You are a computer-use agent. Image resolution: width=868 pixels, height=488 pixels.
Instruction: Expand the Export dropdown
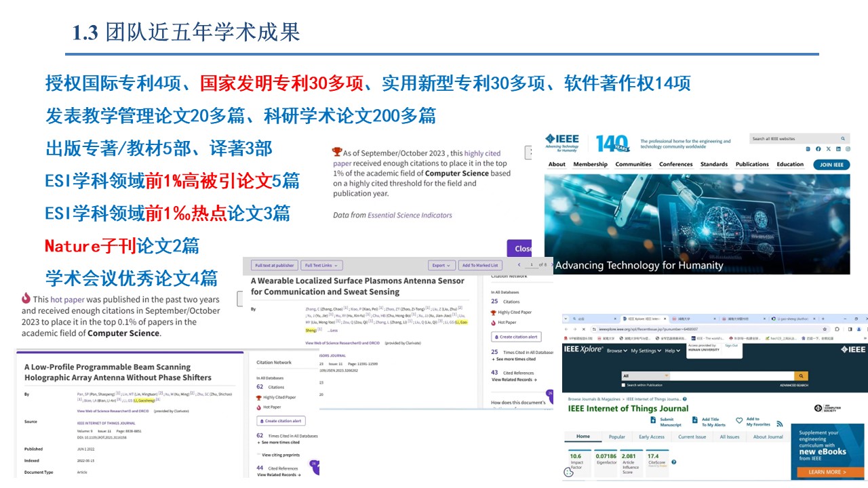pyautogui.click(x=441, y=265)
